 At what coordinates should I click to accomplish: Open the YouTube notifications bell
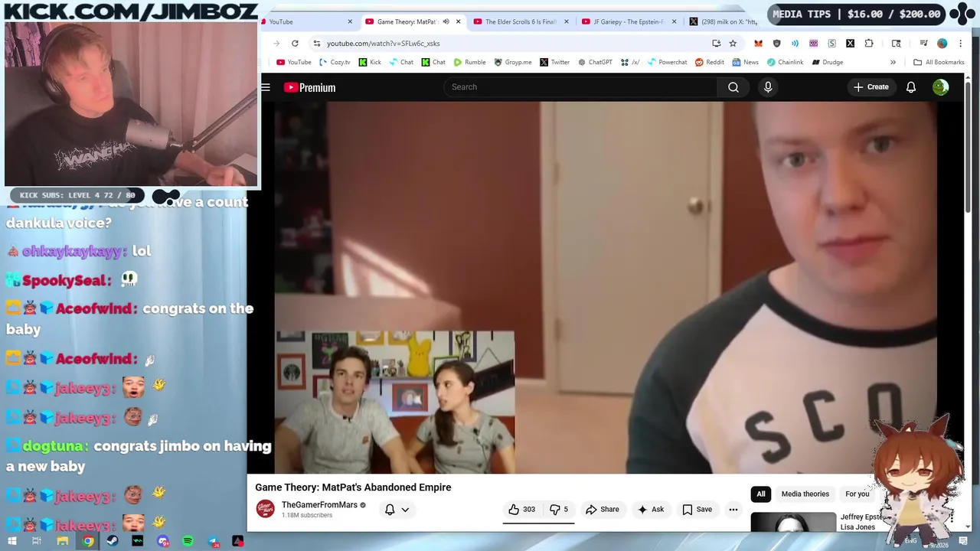pyautogui.click(x=911, y=87)
